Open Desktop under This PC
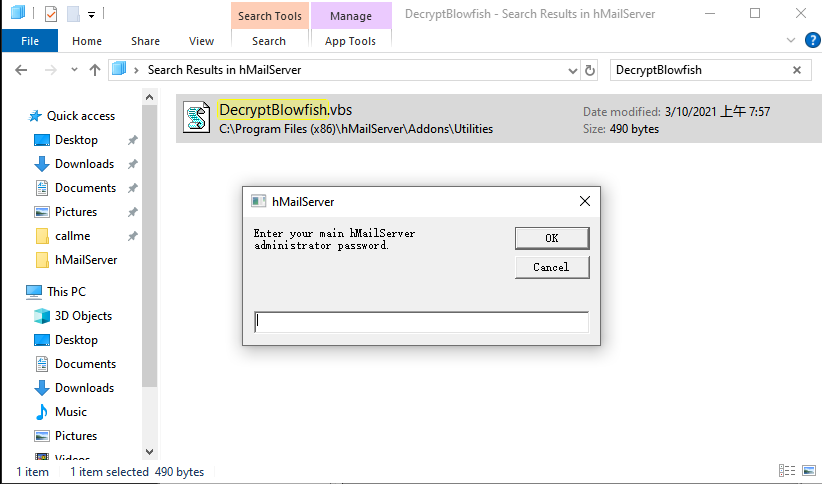This screenshot has height=484, width=822. pos(76,340)
